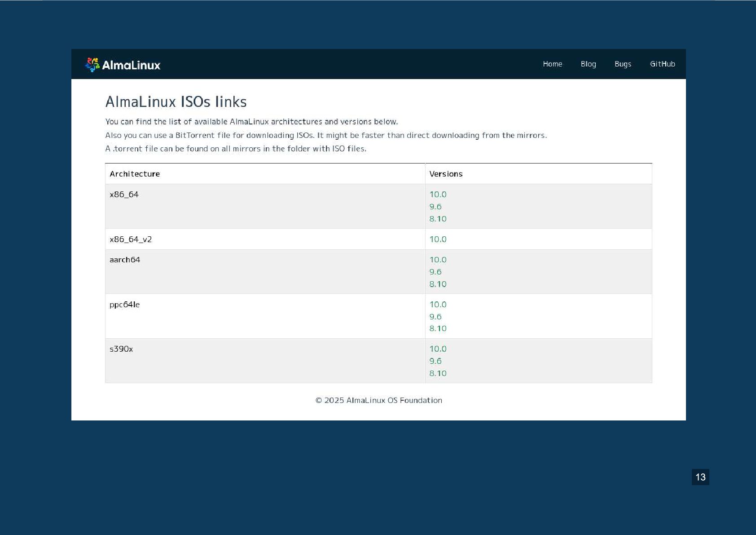This screenshot has height=535, width=756.
Task: Click the slide number 13 badge
Action: [x=700, y=477]
